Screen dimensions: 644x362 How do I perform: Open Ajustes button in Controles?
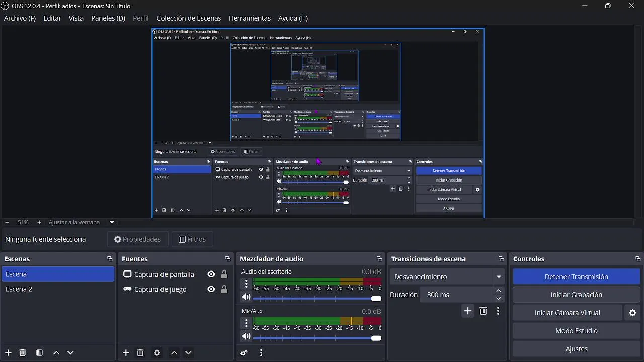(x=577, y=349)
